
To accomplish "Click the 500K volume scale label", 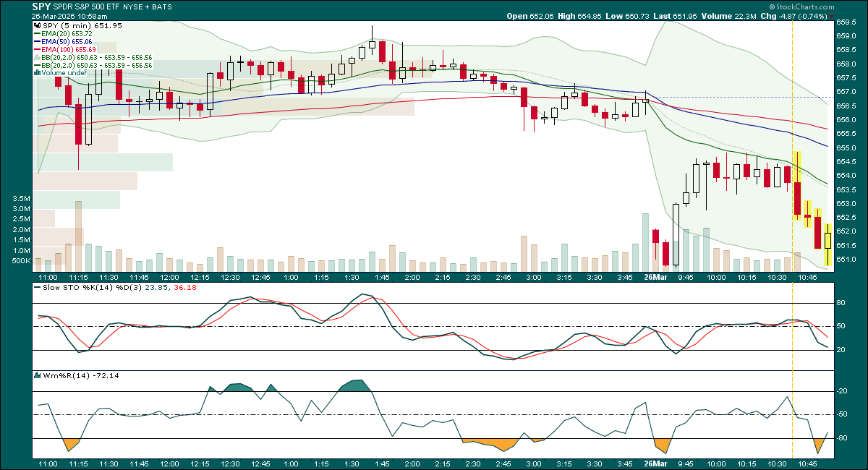I will [x=20, y=261].
